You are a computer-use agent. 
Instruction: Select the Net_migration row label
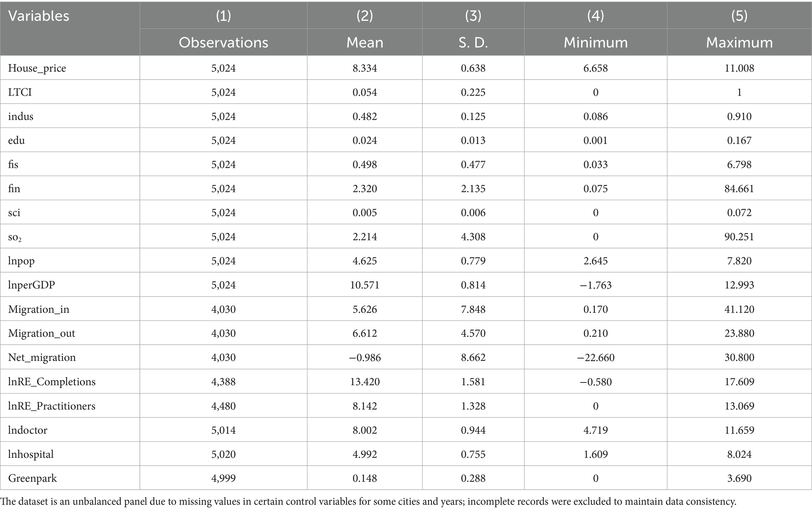point(42,357)
